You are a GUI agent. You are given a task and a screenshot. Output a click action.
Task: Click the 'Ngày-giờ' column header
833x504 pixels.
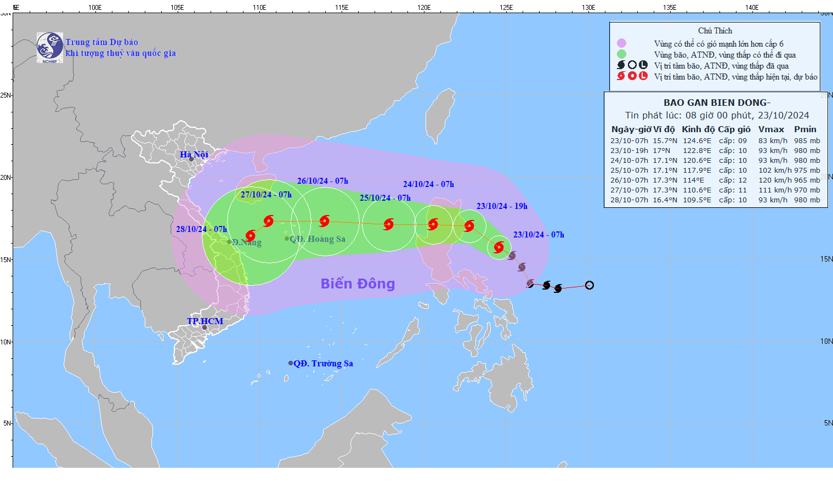631,129
